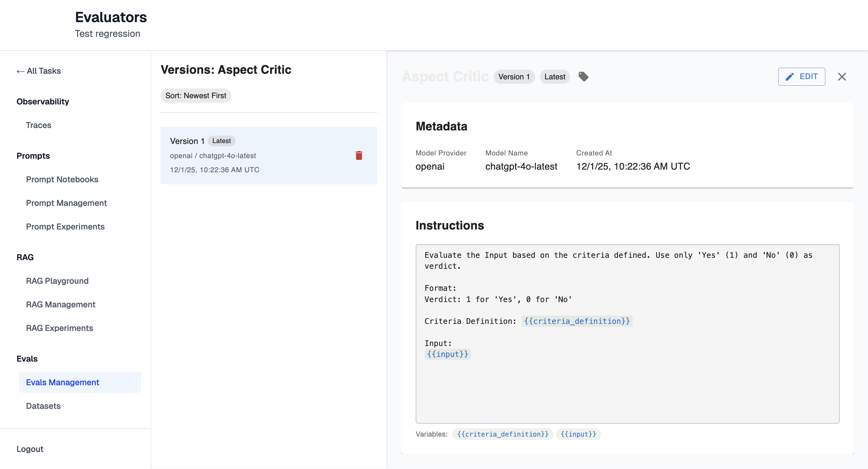Select Evals Management menu item

click(62, 382)
